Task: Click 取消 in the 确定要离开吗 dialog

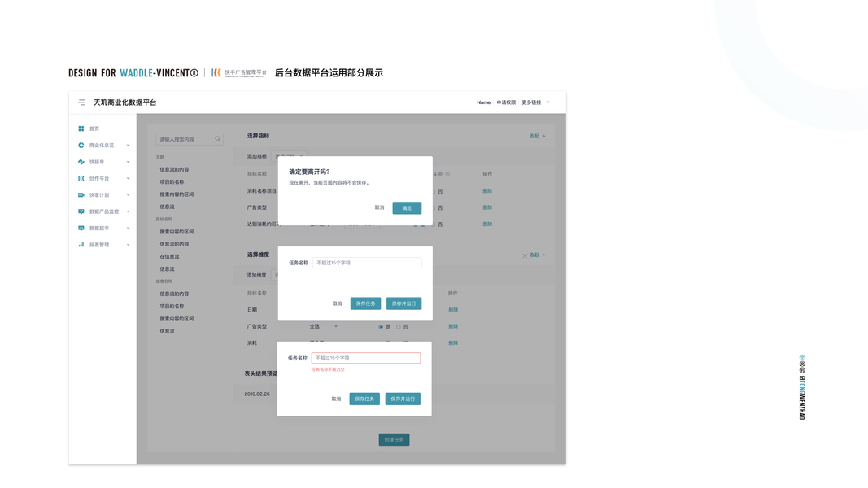Action: (x=379, y=208)
